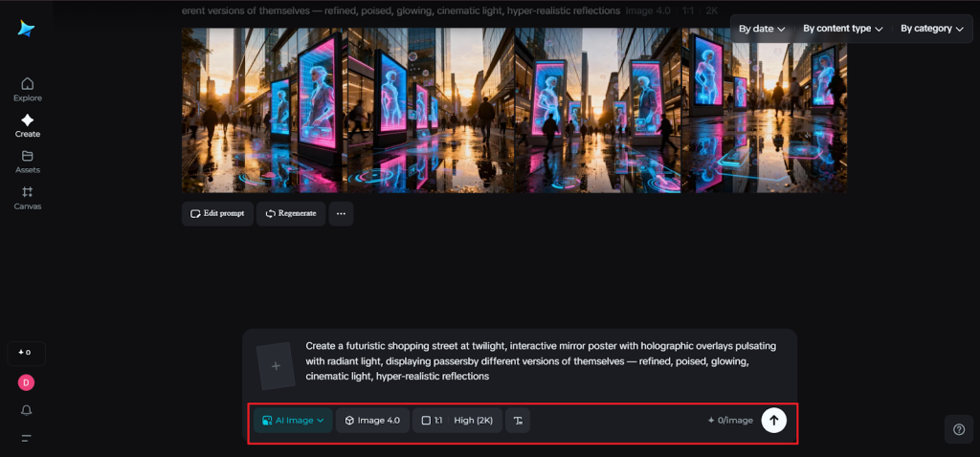Viewport: 980px width, 457px height.
Task: Select the Image 4.0 model button
Action: 372,421
